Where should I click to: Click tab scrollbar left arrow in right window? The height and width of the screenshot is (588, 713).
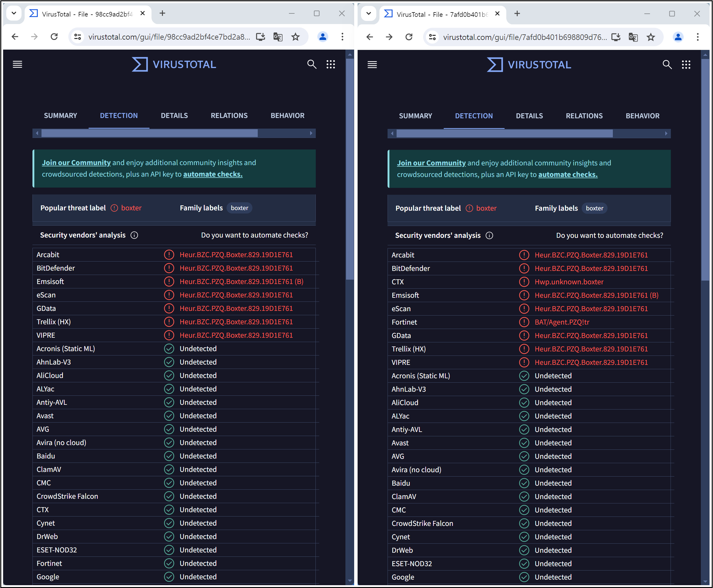pos(392,134)
